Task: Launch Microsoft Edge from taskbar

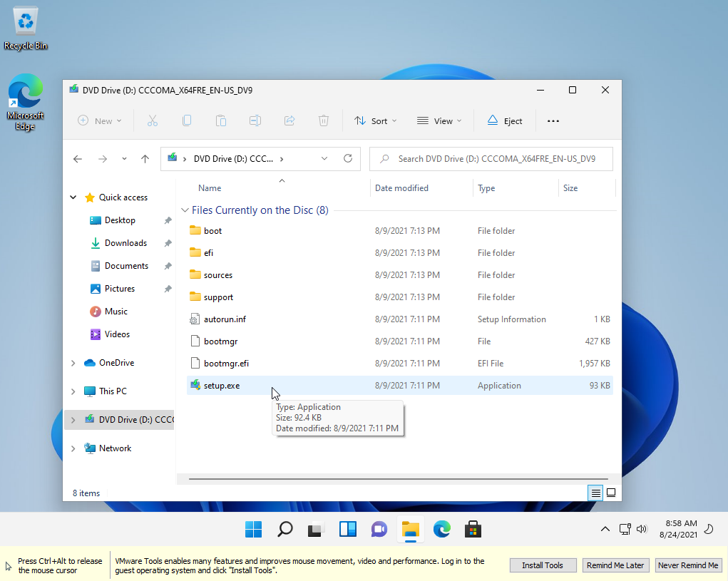Action: 441,530
